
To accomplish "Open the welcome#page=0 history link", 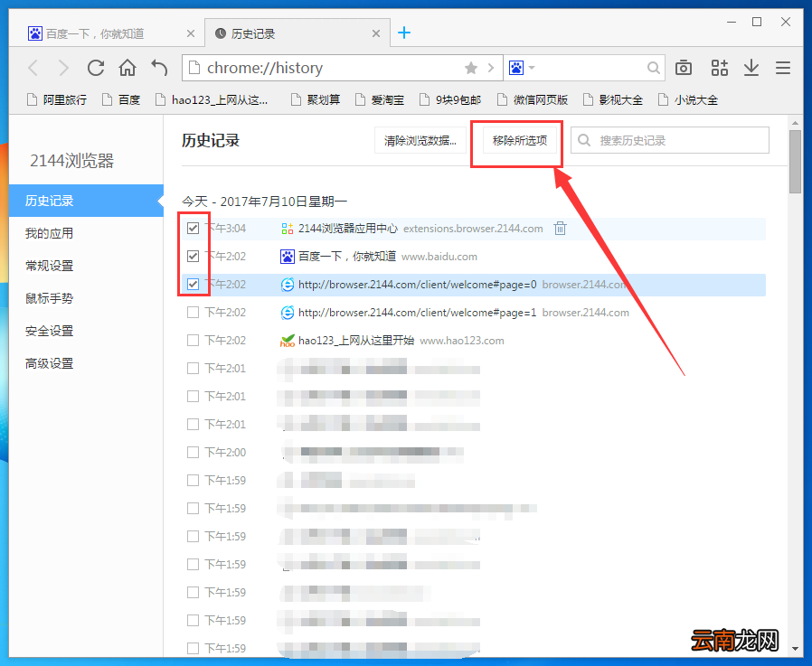I will click(418, 284).
